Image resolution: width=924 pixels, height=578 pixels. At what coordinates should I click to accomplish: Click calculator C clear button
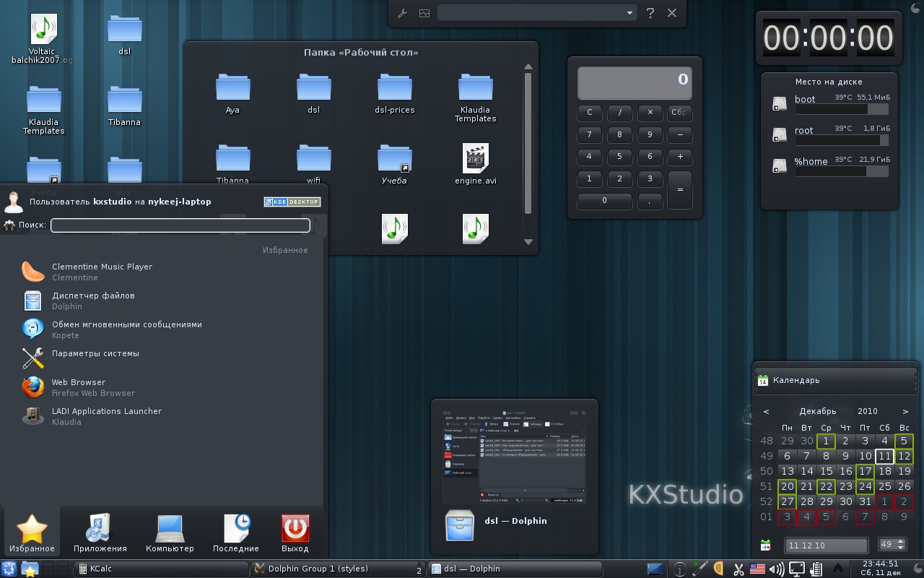click(590, 113)
